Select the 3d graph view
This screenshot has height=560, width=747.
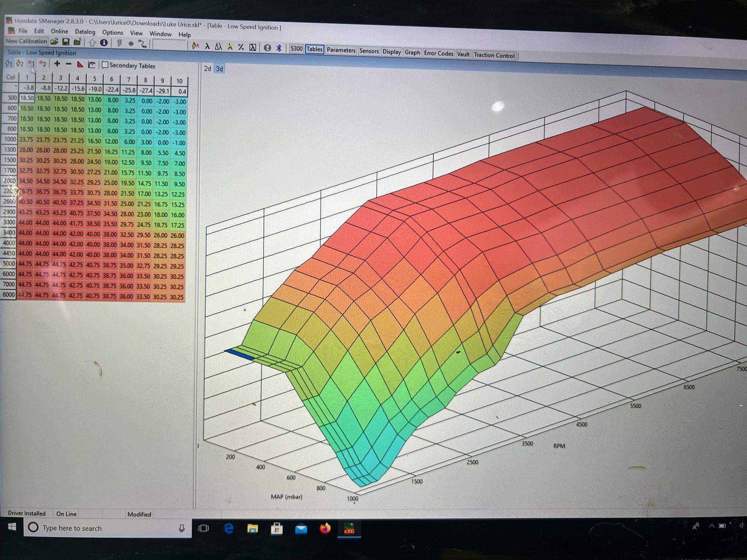tap(220, 69)
